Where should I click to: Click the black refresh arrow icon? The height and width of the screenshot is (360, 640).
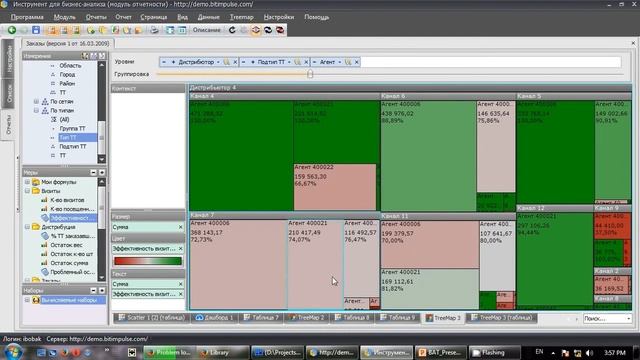(x=232, y=30)
